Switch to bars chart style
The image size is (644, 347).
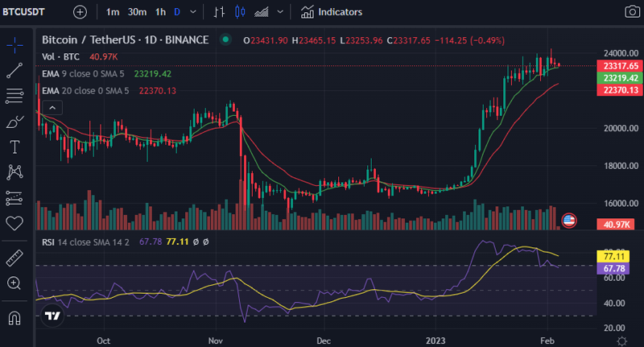click(x=219, y=12)
